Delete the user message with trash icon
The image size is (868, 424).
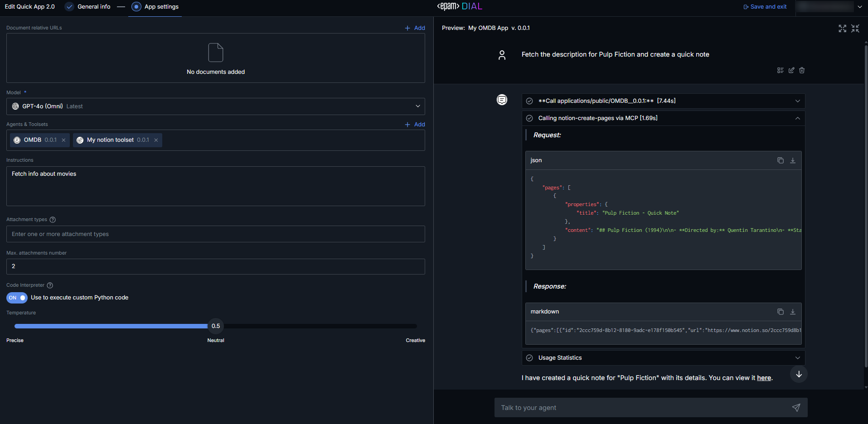tap(802, 70)
